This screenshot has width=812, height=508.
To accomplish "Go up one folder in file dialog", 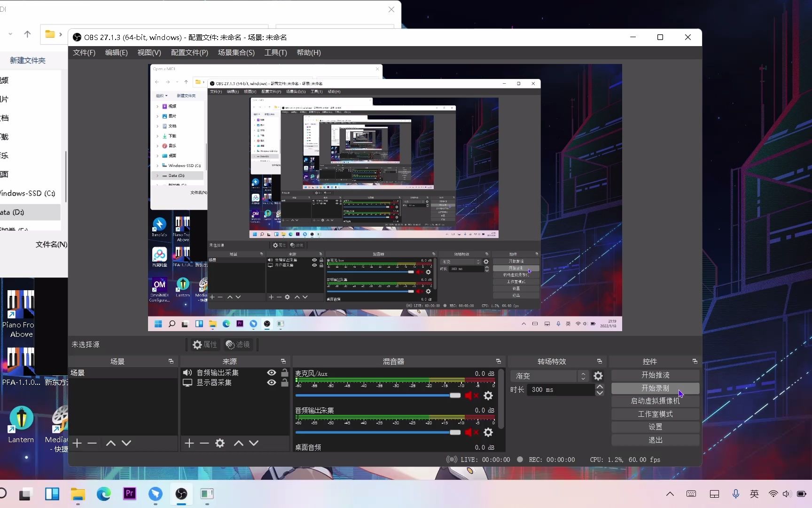I will click(27, 34).
